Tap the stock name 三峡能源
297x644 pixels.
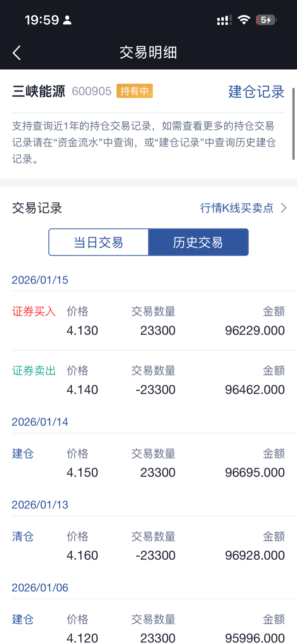click(39, 91)
